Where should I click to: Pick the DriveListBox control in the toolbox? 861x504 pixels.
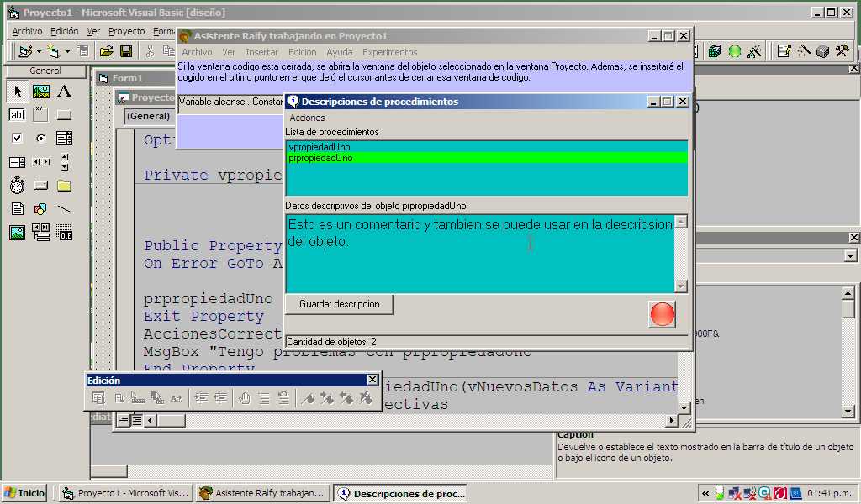point(40,186)
